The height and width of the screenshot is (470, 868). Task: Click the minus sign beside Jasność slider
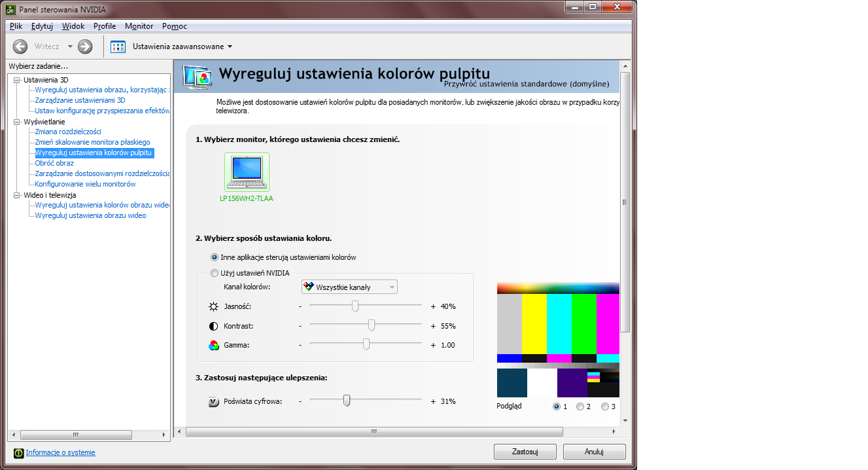click(x=300, y=306)
